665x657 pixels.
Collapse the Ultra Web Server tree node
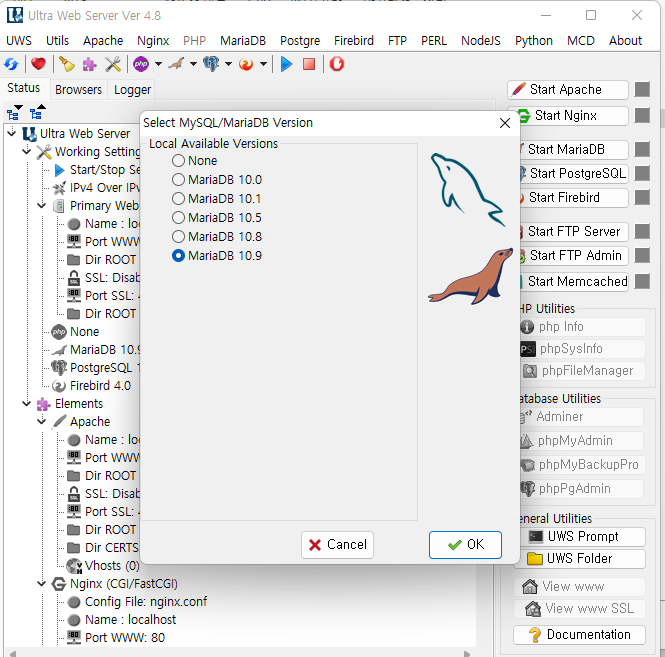click(x=11, y=133)
